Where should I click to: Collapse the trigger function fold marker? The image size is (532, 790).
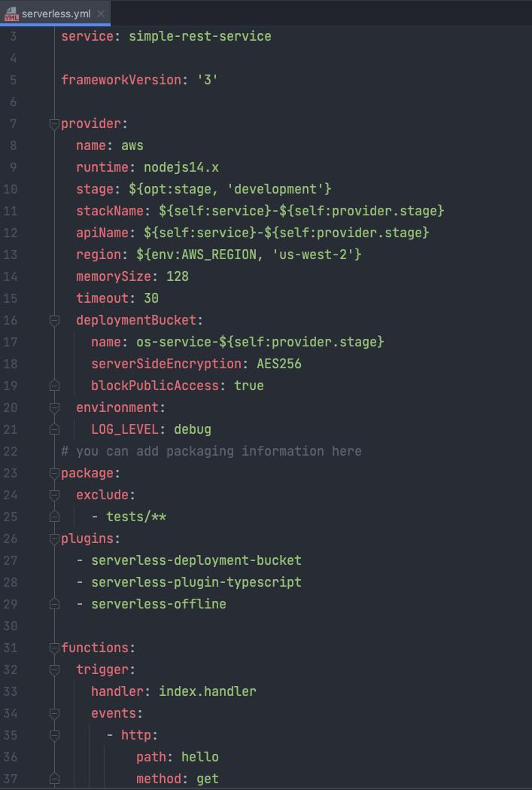coord(54,670)
